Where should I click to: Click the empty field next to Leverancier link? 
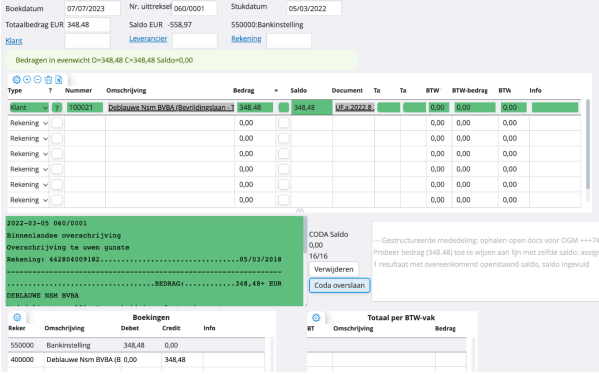point(195,40)
